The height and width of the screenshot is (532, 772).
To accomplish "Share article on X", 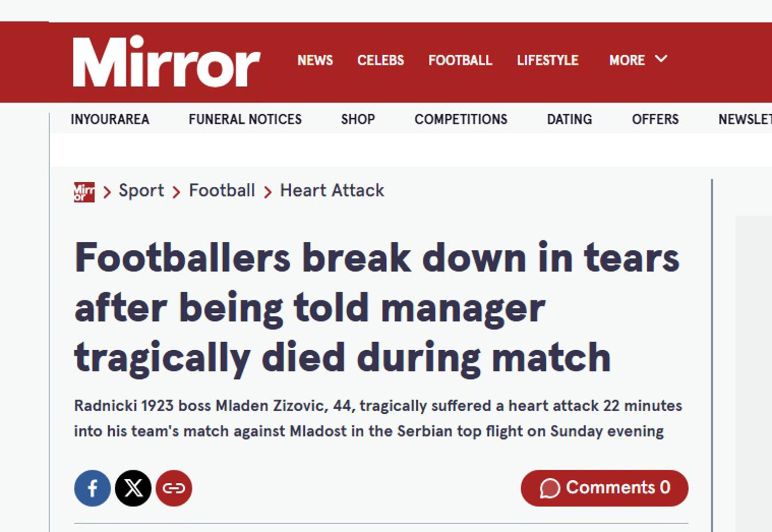I will [133, 488].
